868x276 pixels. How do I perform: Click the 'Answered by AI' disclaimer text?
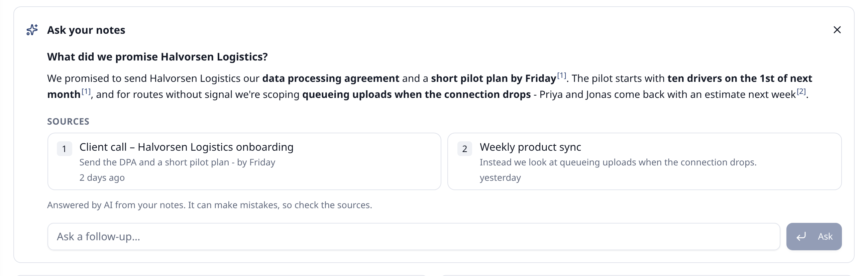210,205
